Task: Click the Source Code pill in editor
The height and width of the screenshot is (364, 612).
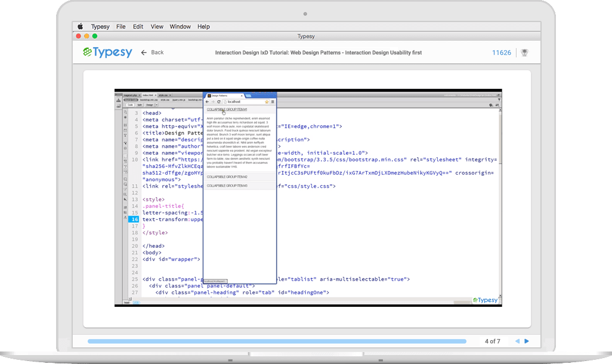Action: click(131, 99)
